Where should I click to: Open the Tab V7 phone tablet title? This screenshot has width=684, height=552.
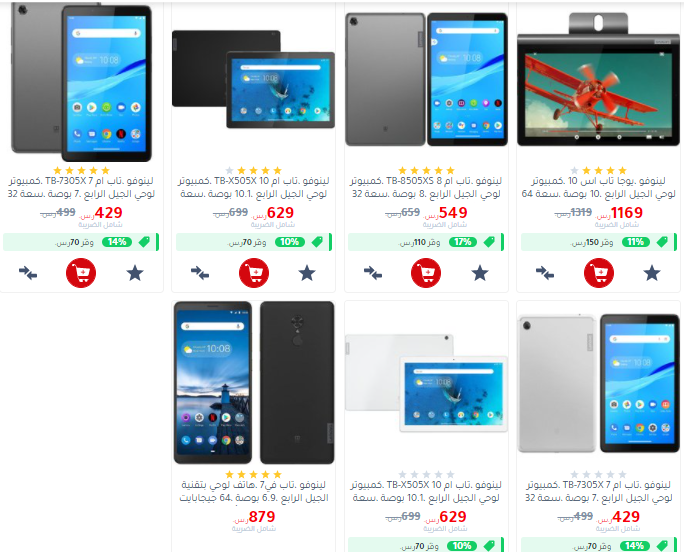(254, 491)
